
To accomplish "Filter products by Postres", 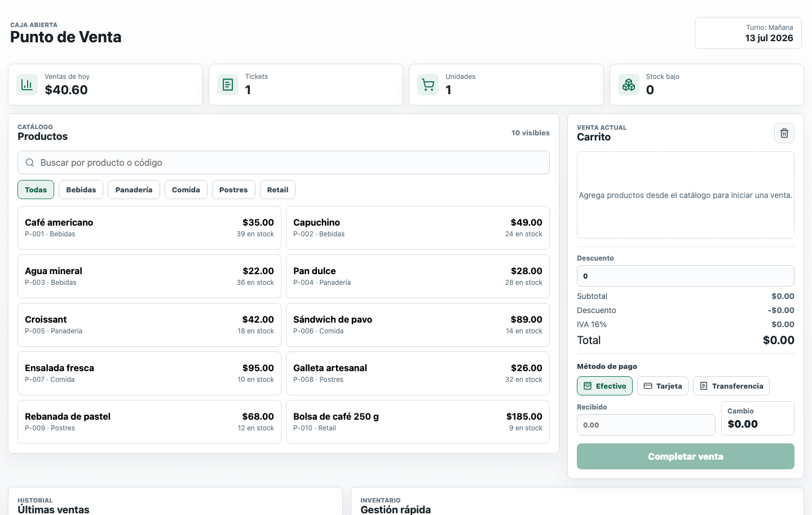I will (x=233, y=190).
